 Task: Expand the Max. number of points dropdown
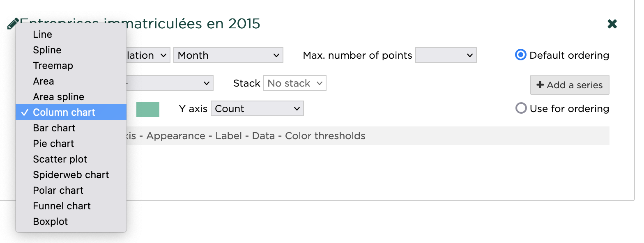446,55
